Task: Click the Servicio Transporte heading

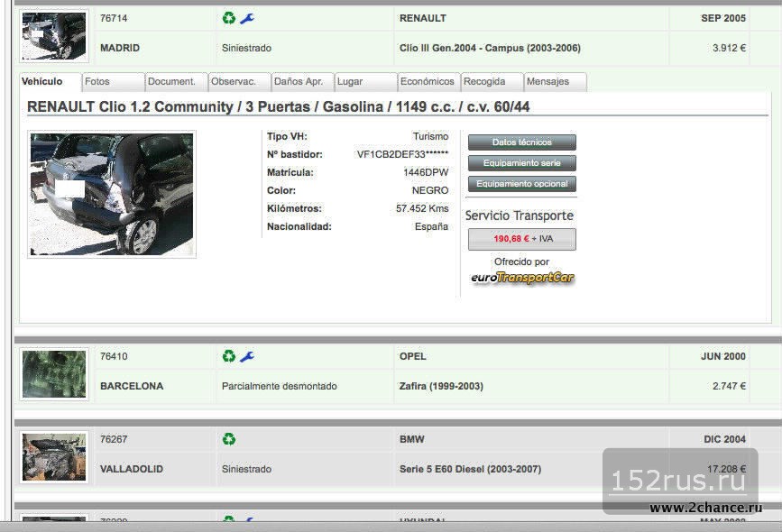Action: click(x=520, y=216)
